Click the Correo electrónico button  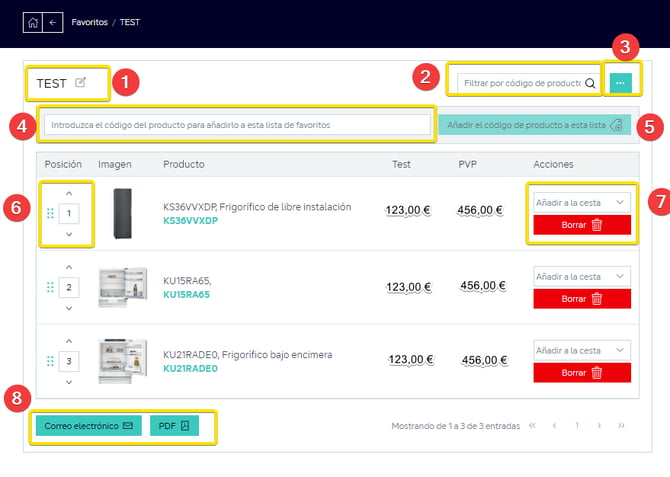tap(89, 425)
